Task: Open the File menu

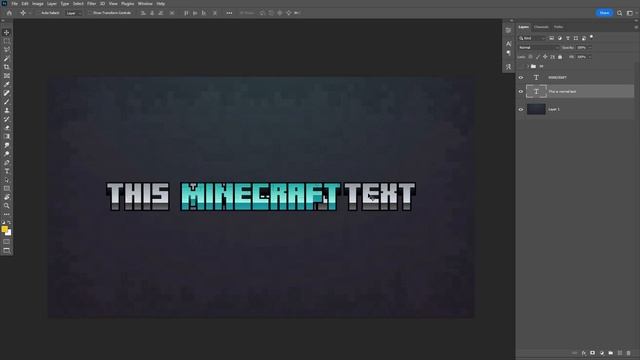Action: [14, 4]
